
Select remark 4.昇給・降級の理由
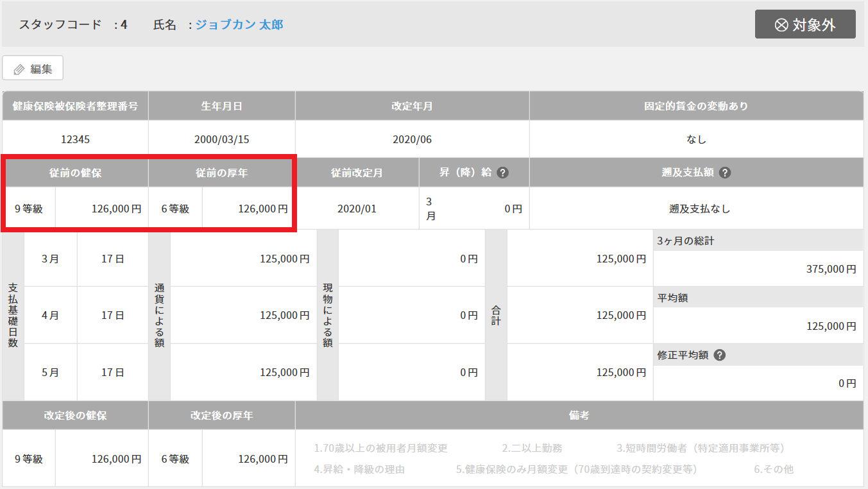click(359, 469)
